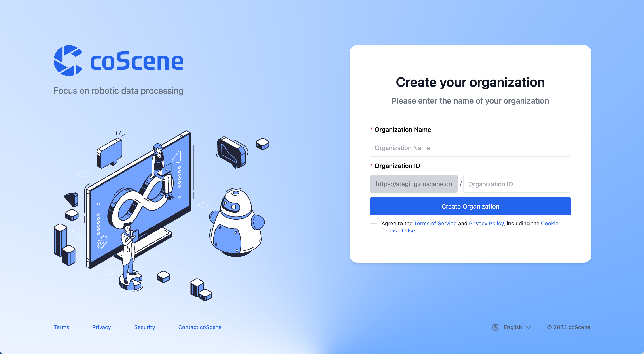Check the Cookie Terms of Use box
Viewport: 644px width, 354px height.
coord(373,226)
